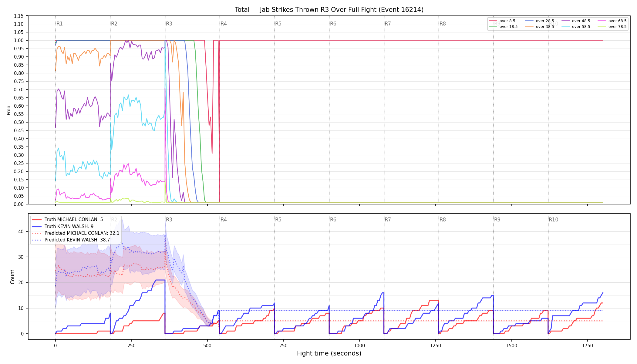The width and height of the screenshot is (637, 364).
Task: Click the R5 round marker in probability chart
Action: point(278,24)
